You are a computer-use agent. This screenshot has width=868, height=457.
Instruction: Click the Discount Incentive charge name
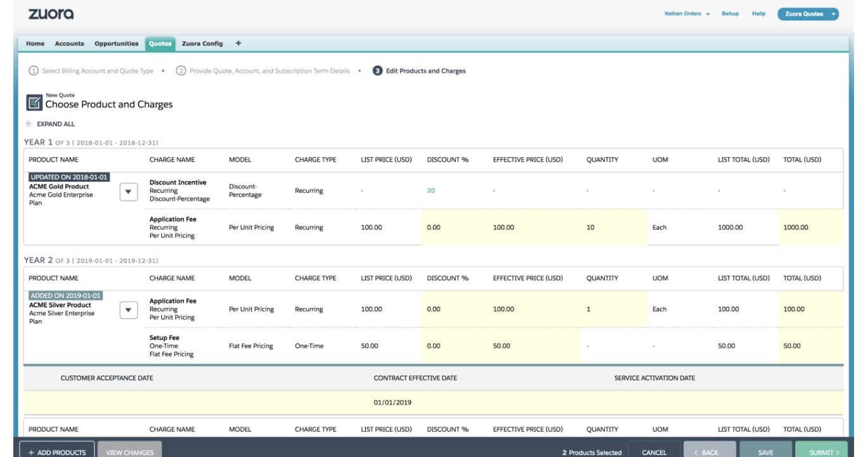click(178, 183)
